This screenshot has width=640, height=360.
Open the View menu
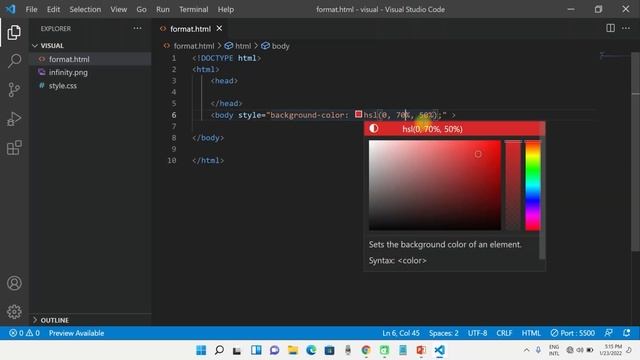tap(118, 9)
